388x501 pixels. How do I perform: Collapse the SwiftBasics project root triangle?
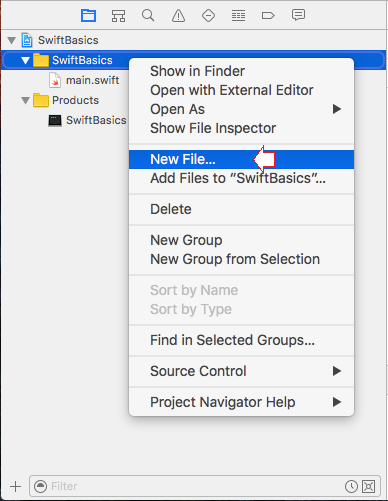(x=12, y=41)
